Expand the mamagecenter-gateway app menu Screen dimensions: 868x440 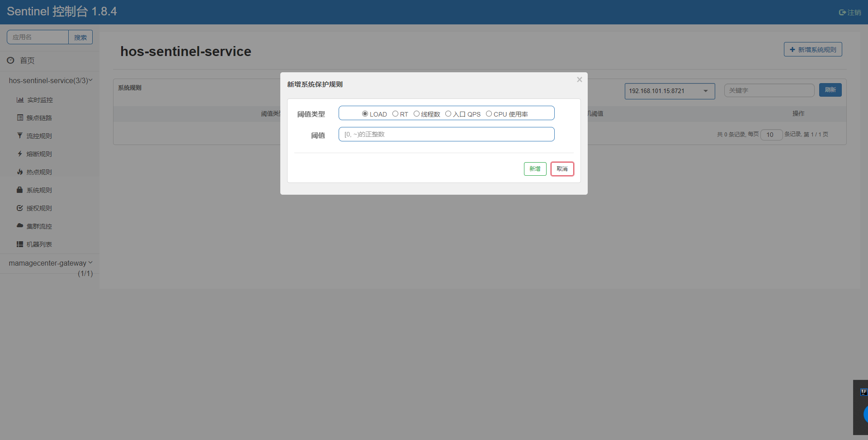50,263
